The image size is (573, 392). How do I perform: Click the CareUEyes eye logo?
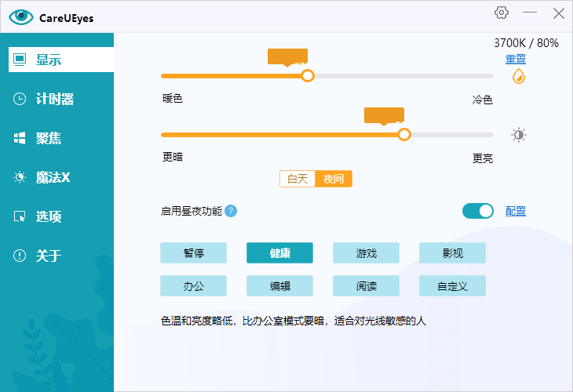[x=21, y=16]
